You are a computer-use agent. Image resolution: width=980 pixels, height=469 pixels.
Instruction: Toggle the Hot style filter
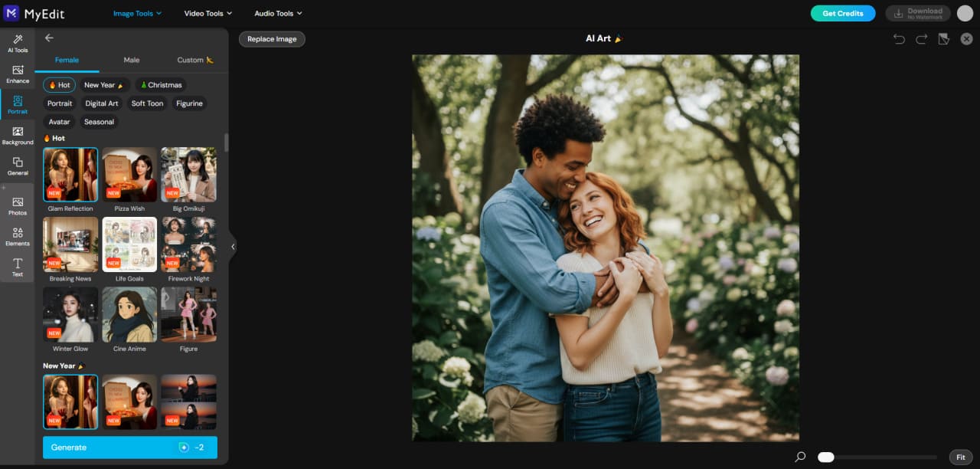coord(59,85)
